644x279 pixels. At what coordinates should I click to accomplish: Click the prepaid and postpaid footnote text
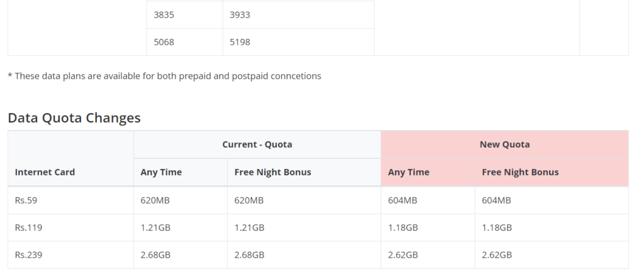[164, 76]
